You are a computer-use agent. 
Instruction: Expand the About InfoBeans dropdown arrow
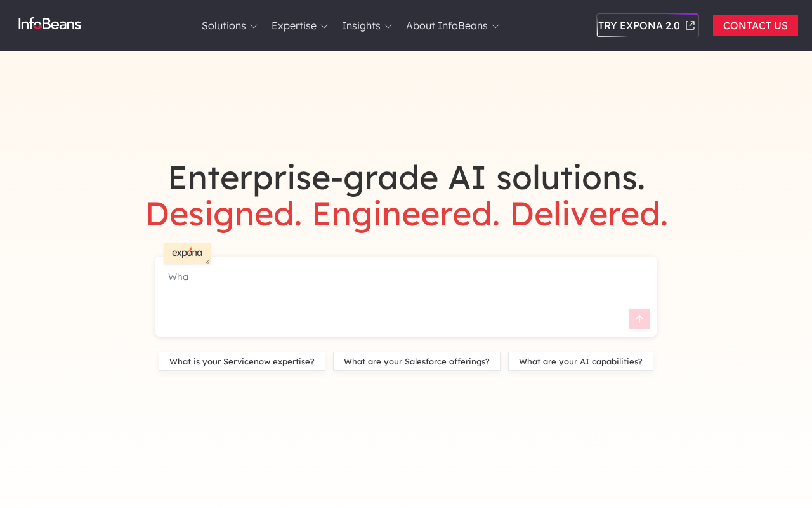point(495,26)
